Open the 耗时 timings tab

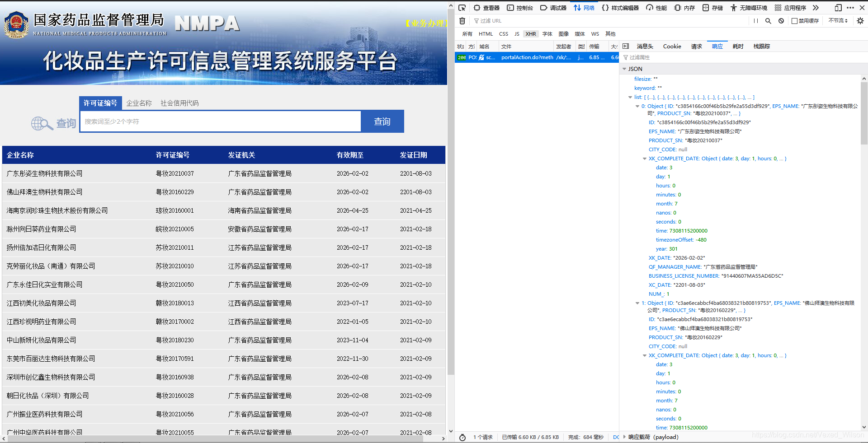click(x=738, y=47)
